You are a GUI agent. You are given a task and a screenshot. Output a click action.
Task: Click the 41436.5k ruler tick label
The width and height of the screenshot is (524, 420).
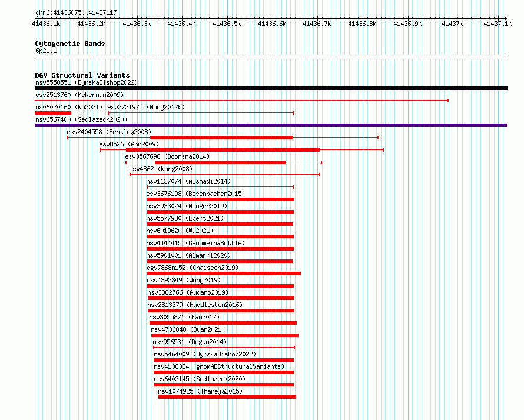[x=227, y=24]
